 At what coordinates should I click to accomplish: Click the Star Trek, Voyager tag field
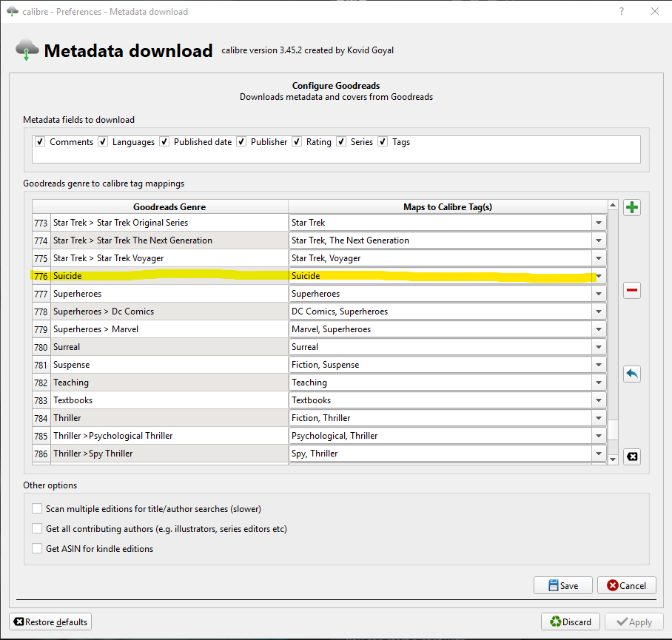click(440, 258)
